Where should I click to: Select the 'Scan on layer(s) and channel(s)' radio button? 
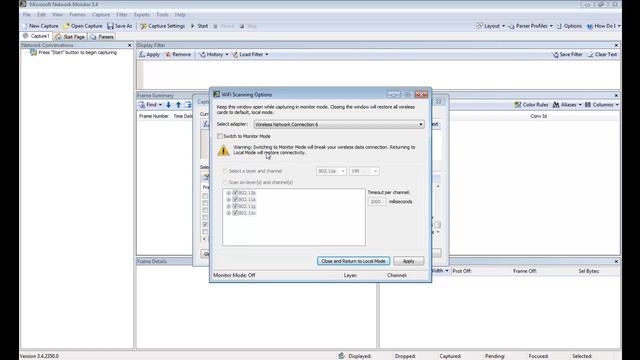coord(224,182)
